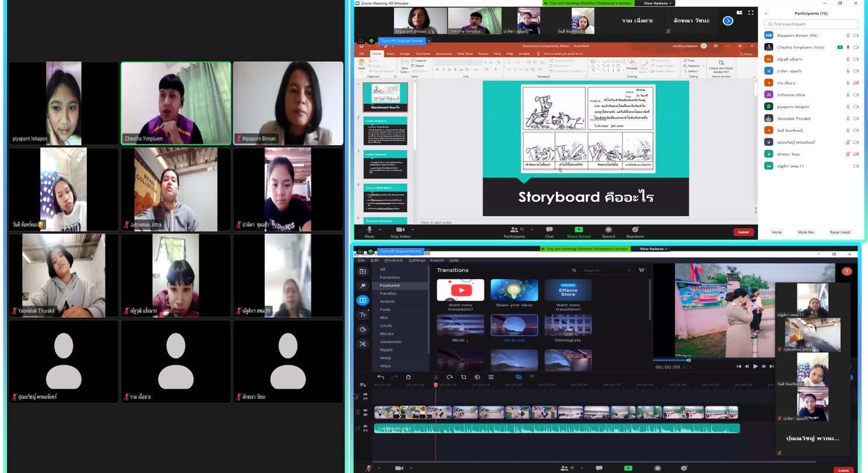Open the Chat icon in upper Zoom toolbar
The width and height of the screenshot is (868, 473).
click(x=549, y=230)
